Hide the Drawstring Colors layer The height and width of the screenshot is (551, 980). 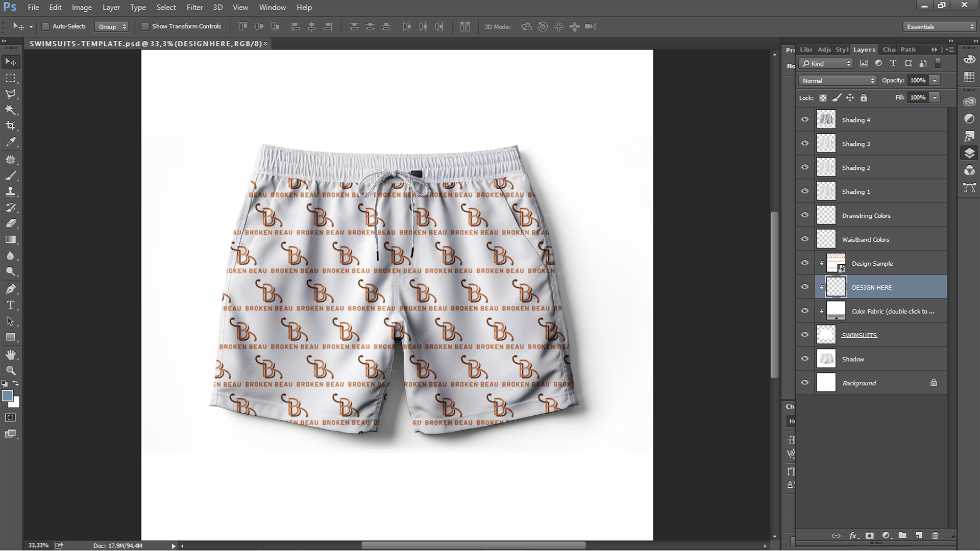pos(805,215)
